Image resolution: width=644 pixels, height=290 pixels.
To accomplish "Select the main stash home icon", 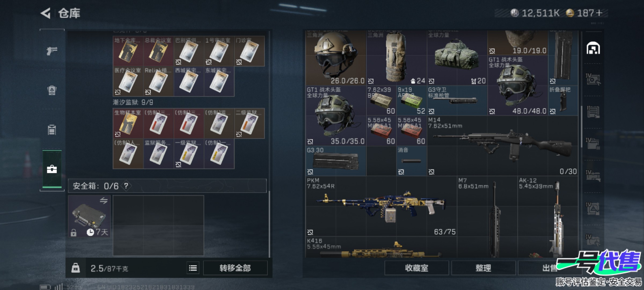I will tap(593, 48).
